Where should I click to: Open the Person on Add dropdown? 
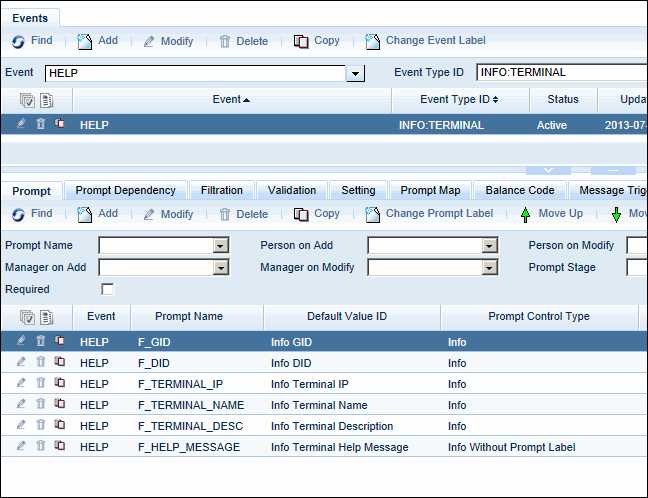[x=489, y=246]
